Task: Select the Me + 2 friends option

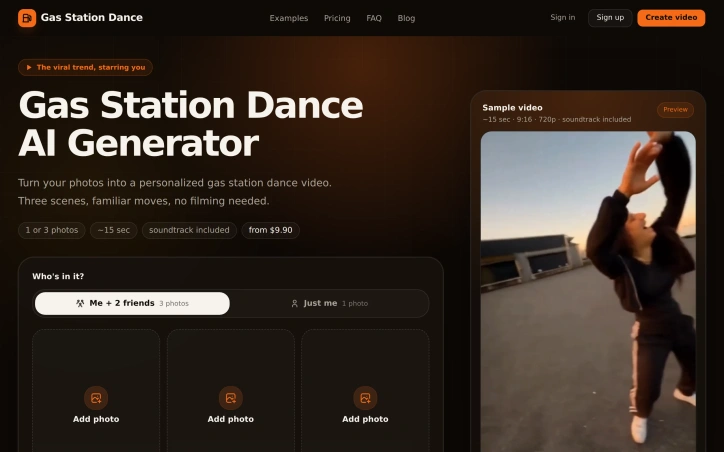Action: pos(132,303)
